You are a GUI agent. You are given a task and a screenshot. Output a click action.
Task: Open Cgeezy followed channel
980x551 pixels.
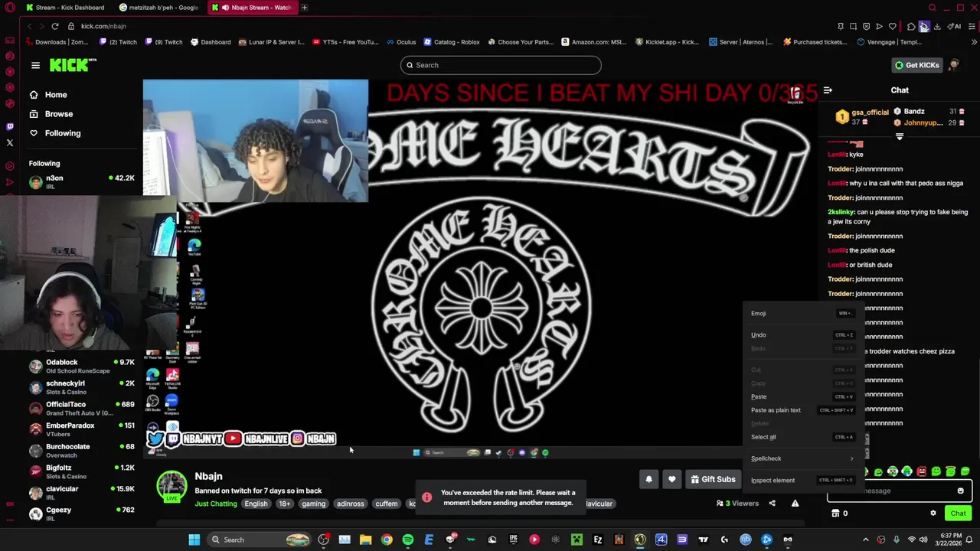(81, 514)
